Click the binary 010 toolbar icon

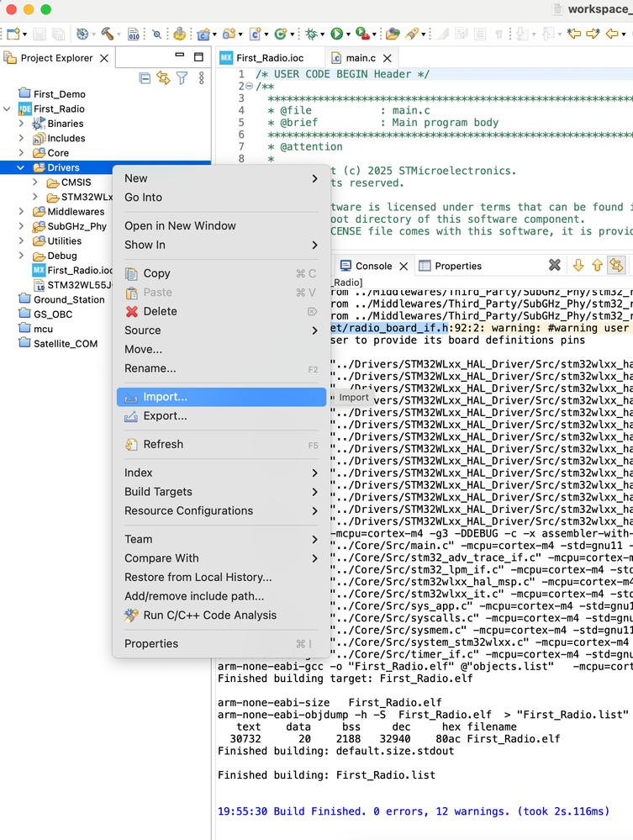click(x=134, y=34)
